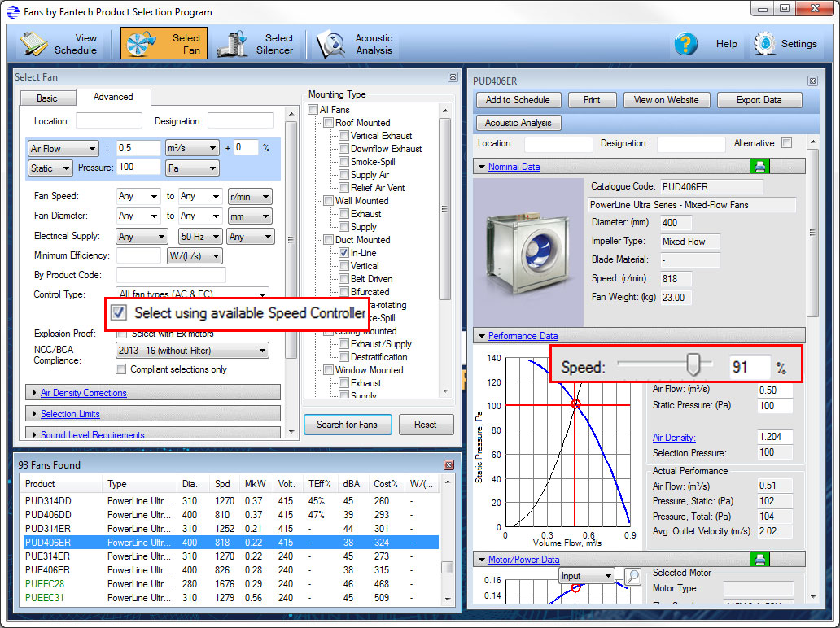Collapse the Nominal Data section

pyautogui.click(x=481, y=167)
